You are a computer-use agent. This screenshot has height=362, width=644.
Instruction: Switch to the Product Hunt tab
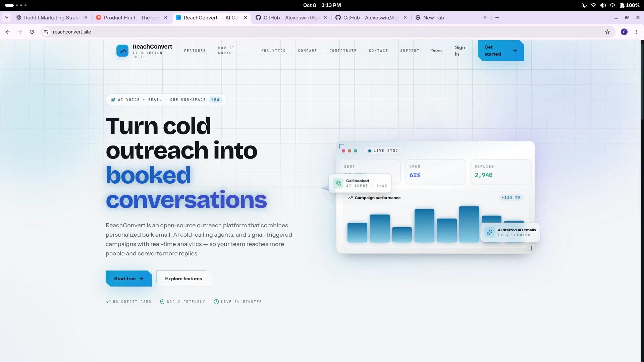(131, 17)
